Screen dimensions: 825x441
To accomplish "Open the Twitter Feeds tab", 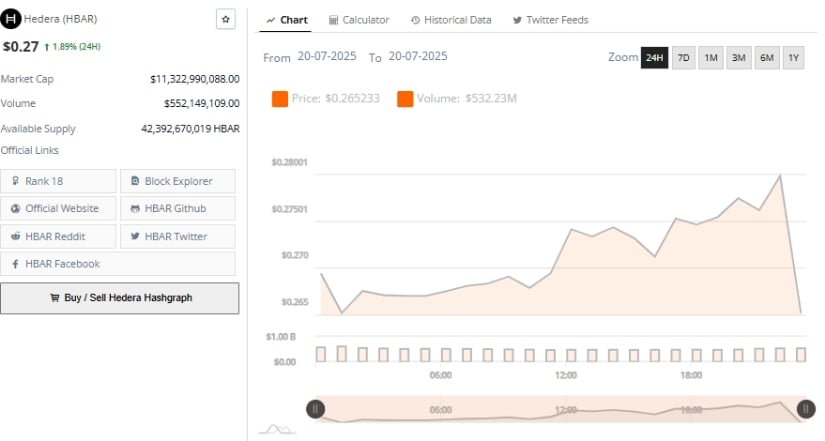I will point(550,20).
